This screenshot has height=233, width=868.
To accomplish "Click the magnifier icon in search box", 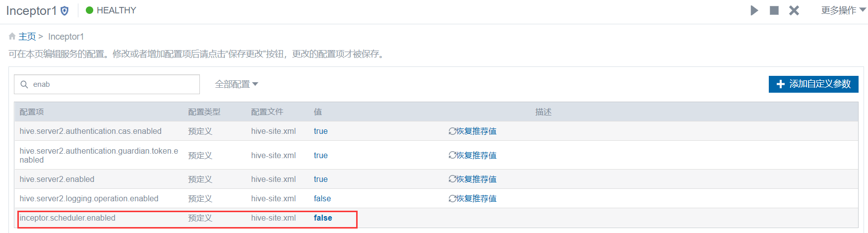I will coord(24,85).
